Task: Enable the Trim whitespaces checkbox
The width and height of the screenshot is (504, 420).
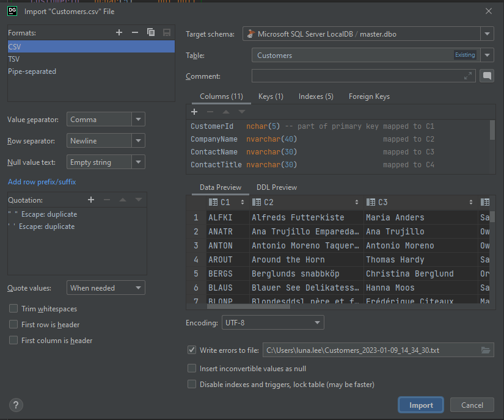Action: pos(13,309)
